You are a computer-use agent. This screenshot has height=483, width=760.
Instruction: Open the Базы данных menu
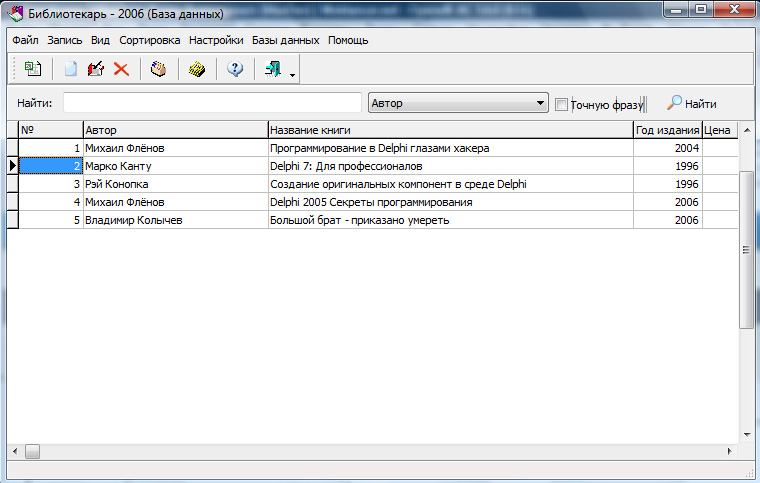(285, 40)
